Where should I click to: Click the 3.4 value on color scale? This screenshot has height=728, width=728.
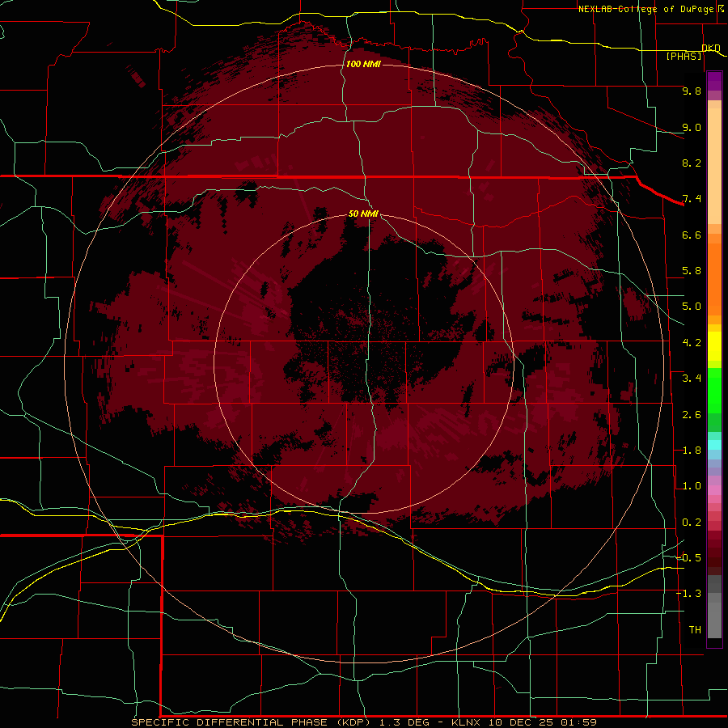coord(692,379)
